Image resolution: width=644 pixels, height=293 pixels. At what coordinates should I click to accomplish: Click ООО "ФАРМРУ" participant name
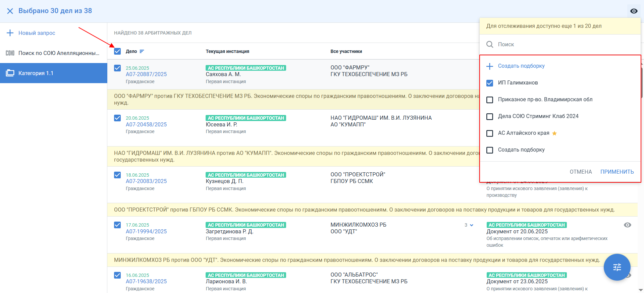pyautogui.click(x=350, y=68)
